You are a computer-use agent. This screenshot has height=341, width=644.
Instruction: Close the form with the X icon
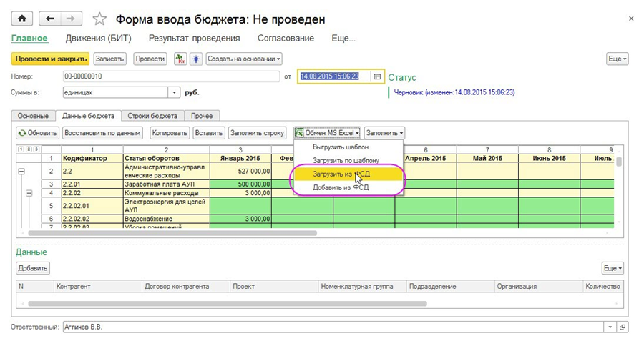pyautogui.click(x=630, y=18)
